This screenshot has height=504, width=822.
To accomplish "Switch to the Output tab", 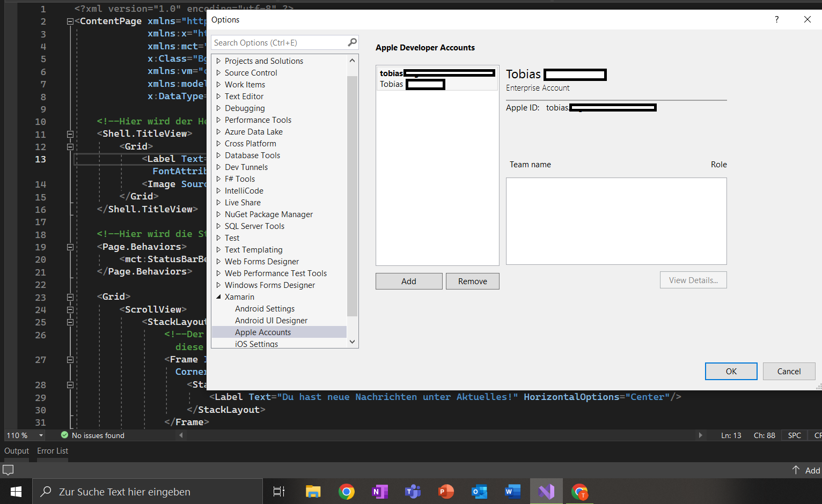I will point(17,450).
